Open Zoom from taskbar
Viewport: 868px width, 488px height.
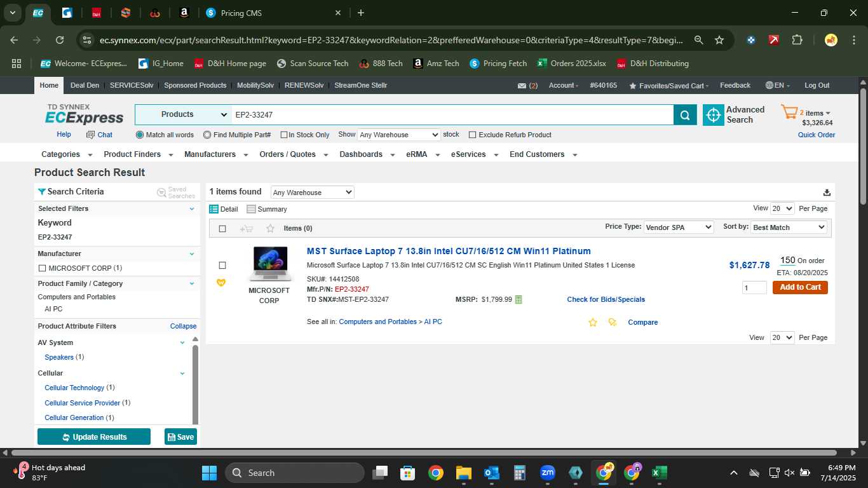(x=547, y=473)
